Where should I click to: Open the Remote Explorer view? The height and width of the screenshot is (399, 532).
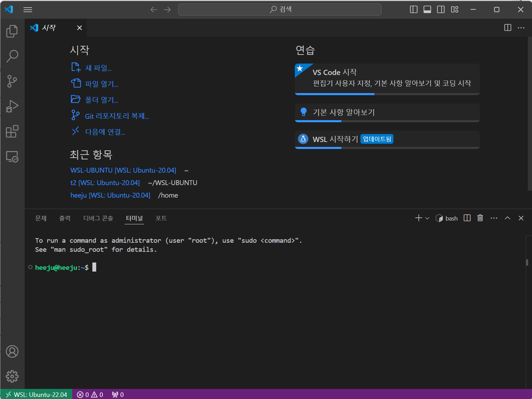tap(12, 157)
